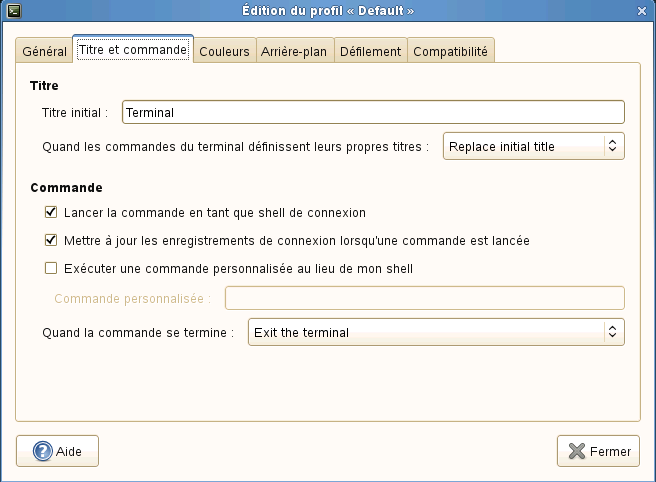Expand the 'Exit the terminal' dropdown

coord(436,332)
